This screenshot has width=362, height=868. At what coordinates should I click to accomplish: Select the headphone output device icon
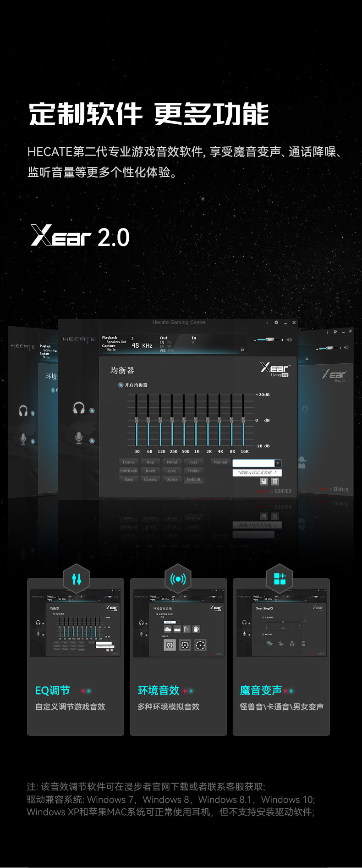coord(79,408)
